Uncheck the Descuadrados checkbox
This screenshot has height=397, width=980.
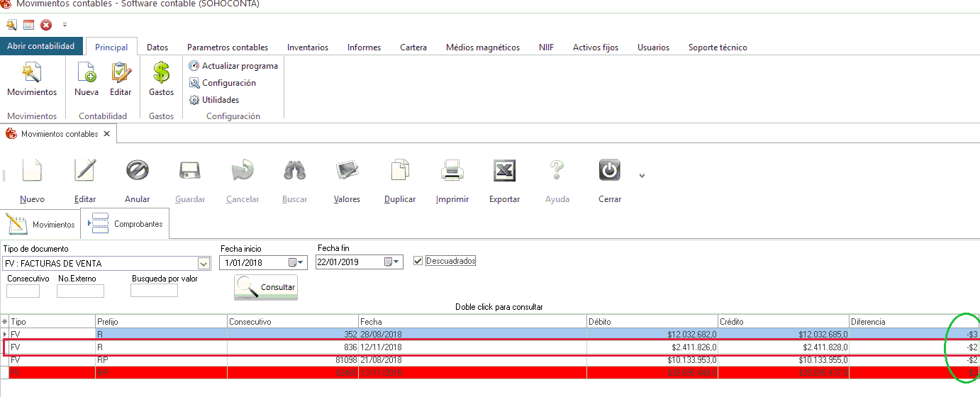pos(418,261)
